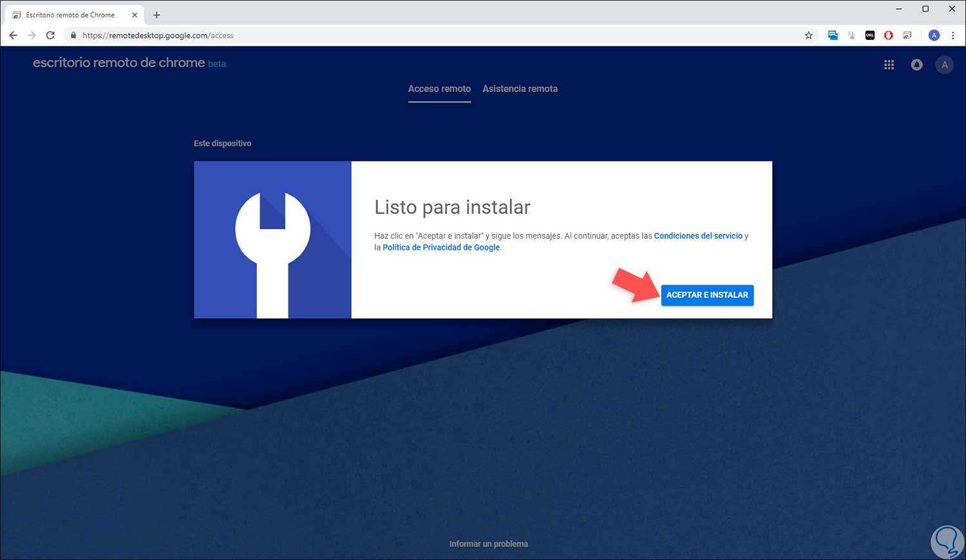
Task: Open a new browser tab
Action: pyautogui.click(x=156, y=15)
